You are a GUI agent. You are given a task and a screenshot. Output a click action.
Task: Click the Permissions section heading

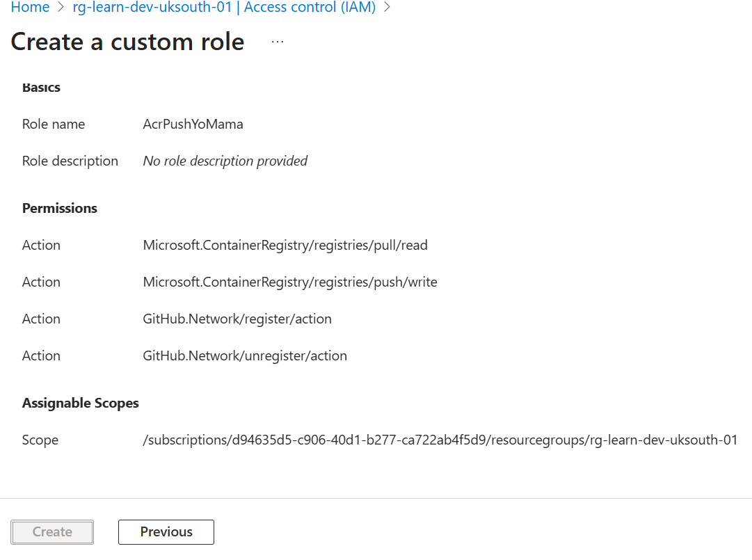[x=60, y=209]
